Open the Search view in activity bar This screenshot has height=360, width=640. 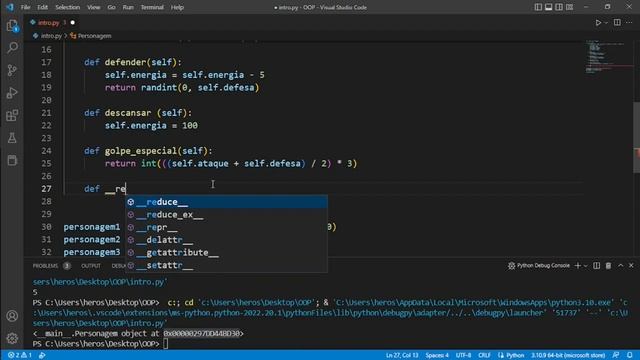pyautogui.click(x=12, y=48)
